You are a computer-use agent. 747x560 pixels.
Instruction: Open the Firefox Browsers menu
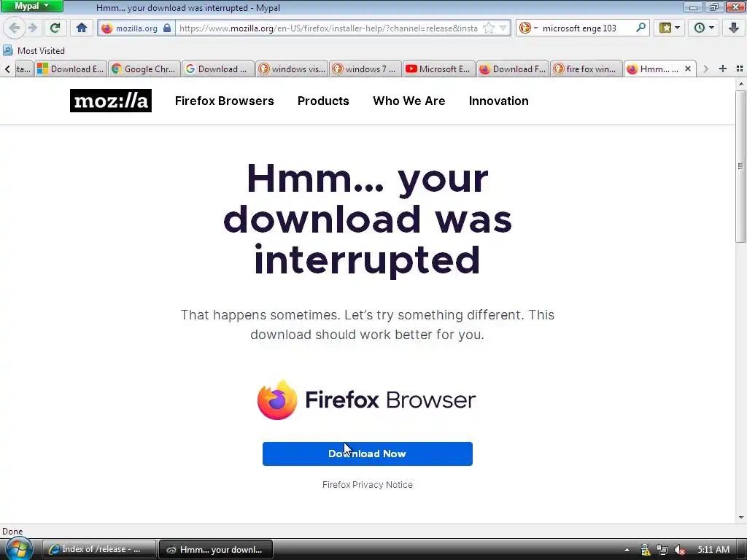(x=224, y=101)
